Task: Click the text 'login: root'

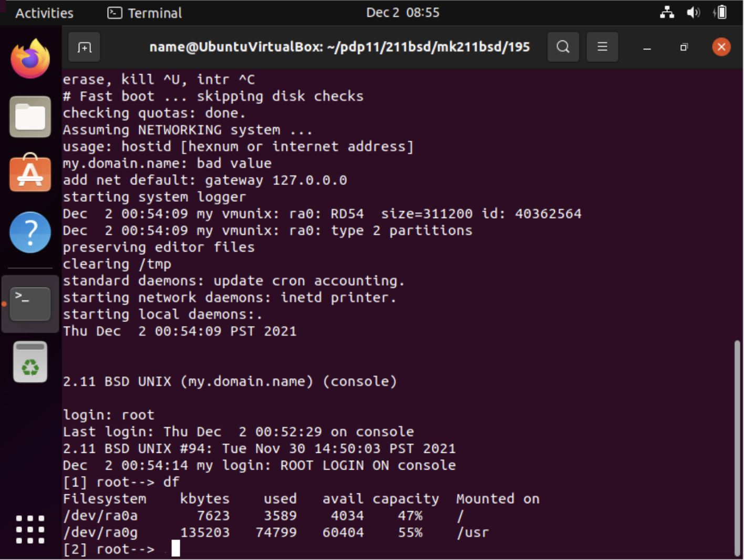Action: [x=109, y=415]
